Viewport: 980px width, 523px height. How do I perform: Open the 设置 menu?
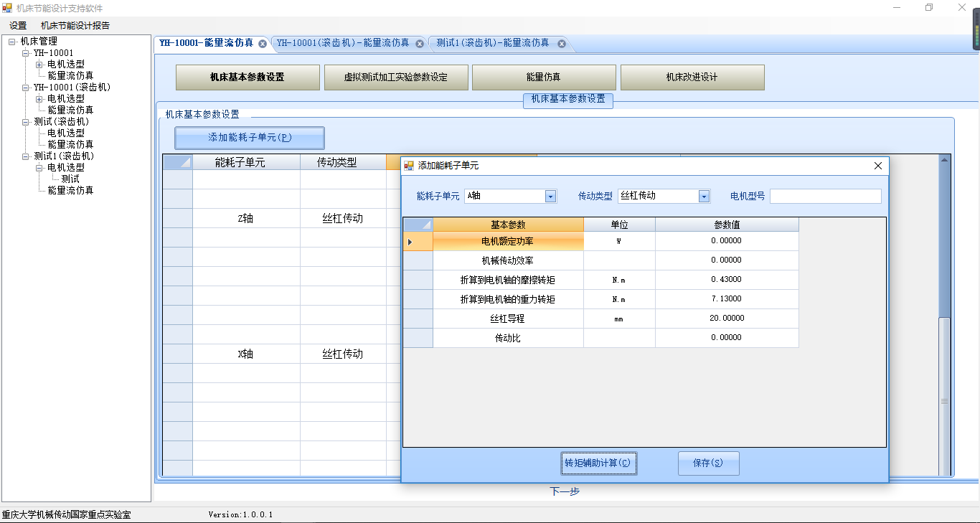pyautogui.click(x=18, y=26)
